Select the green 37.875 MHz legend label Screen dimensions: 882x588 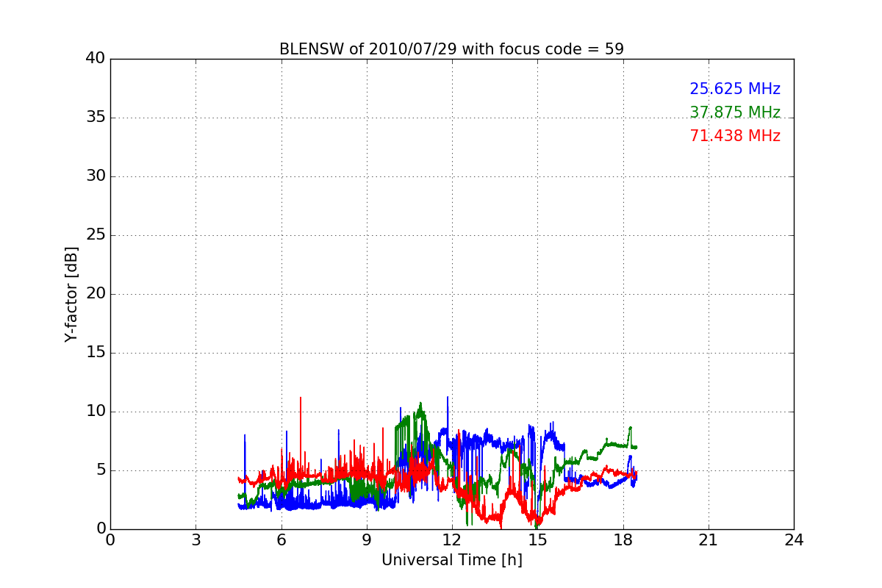735,112
